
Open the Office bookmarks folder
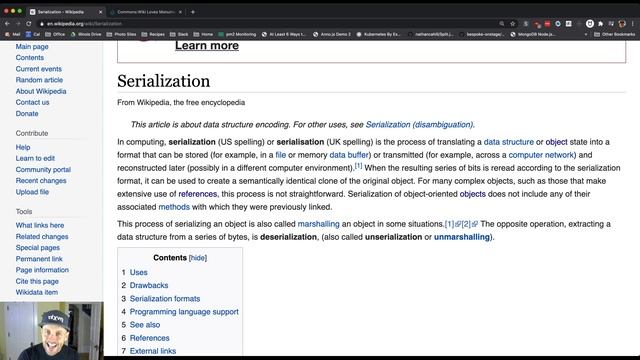55,34
